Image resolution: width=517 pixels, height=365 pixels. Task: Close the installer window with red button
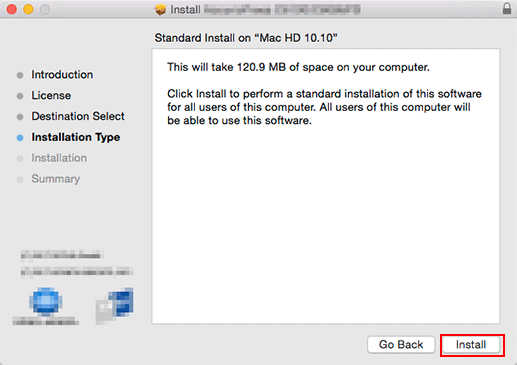coord(12,9)
